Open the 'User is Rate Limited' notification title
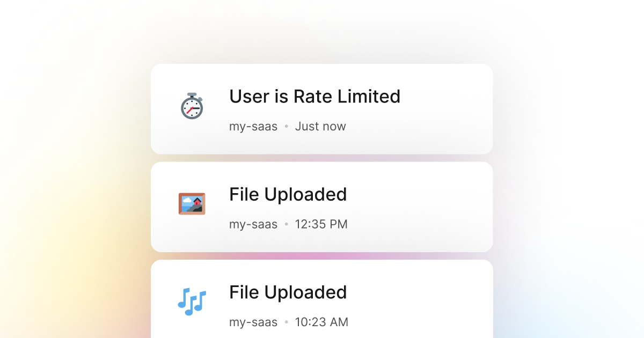 coord(314,97)
